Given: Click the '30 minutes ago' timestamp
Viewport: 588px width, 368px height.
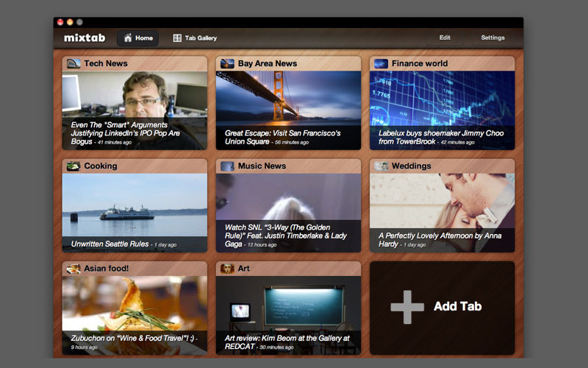Looking at the screenshot, I should [x=276, y=347].
